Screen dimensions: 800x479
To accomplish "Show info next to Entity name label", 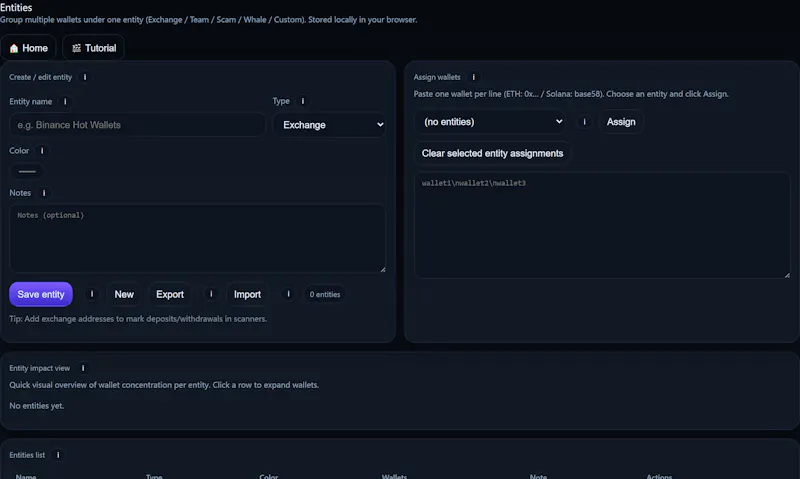I will pos(65,102).
